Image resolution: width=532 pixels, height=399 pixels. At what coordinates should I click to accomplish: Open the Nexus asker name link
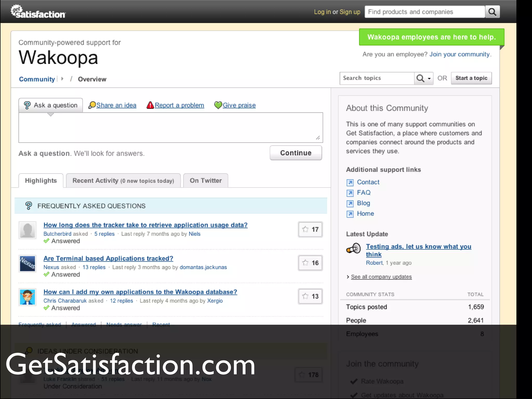point(51,267)
